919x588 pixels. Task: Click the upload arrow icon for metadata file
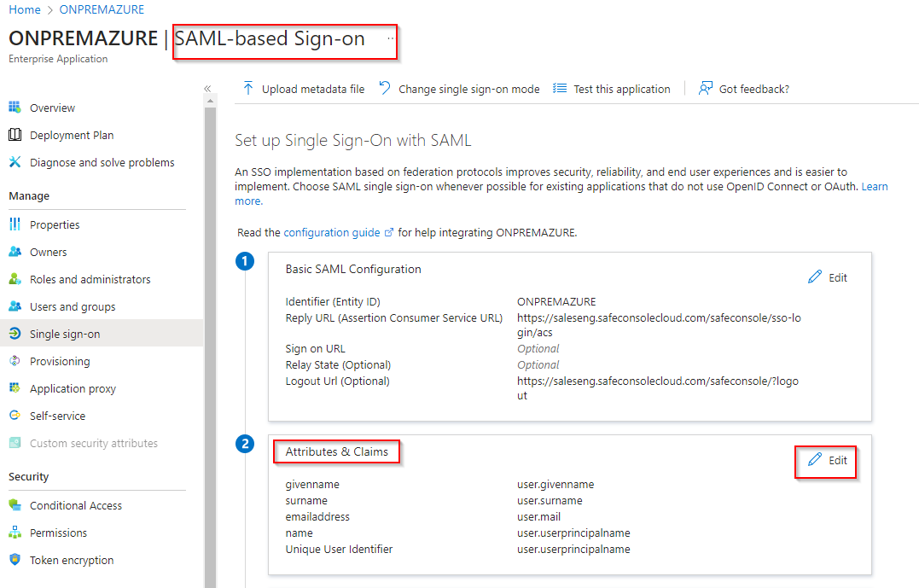pyautogui.click(x=248, y=88)
